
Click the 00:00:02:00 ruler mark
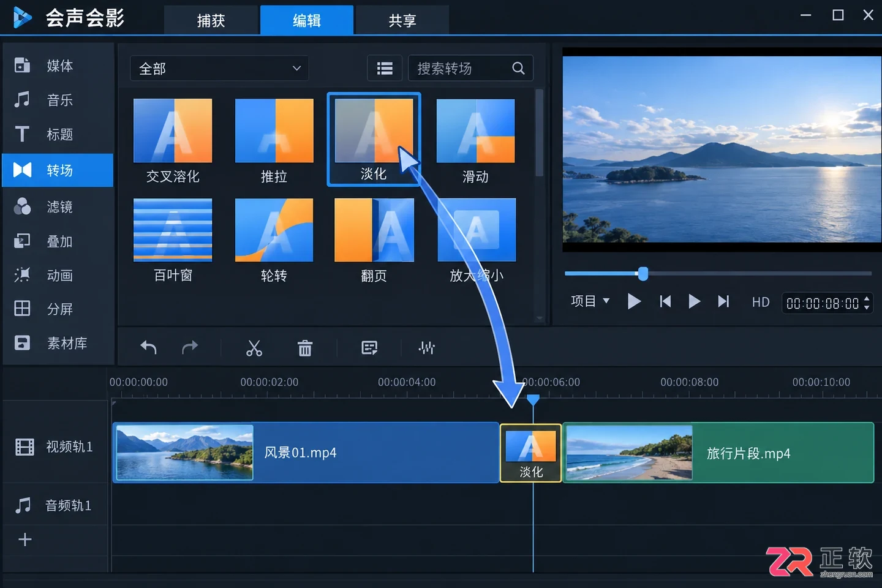click(269, 382)
